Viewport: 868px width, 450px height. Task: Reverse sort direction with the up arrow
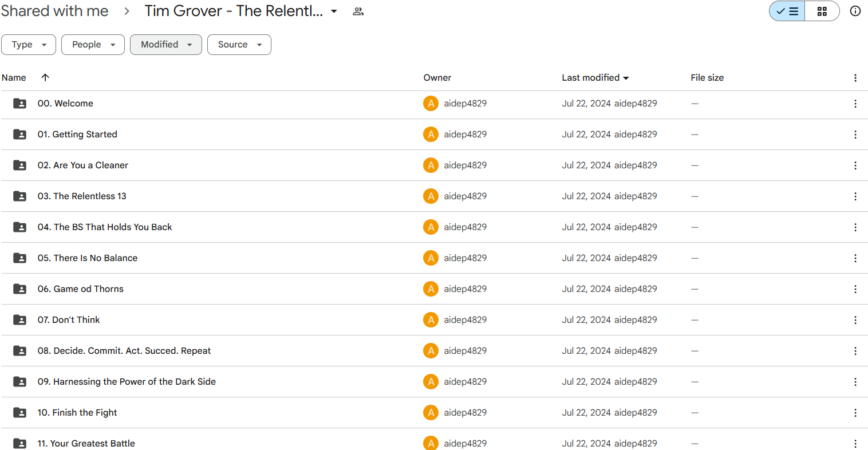45,77
